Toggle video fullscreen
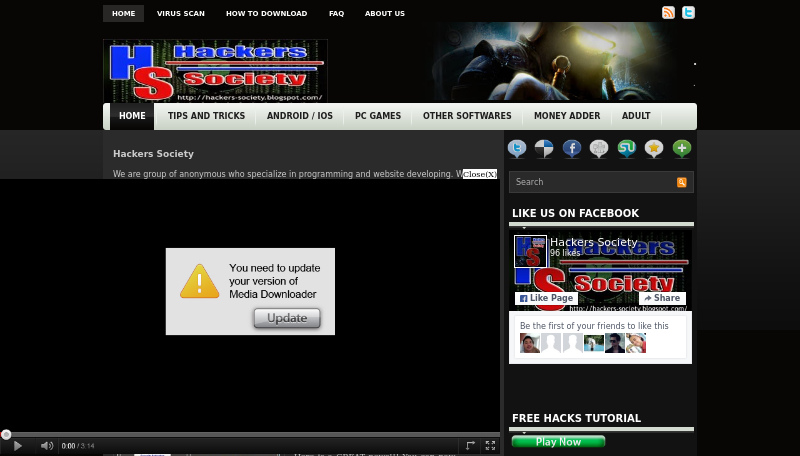This screenshot has width=800, height=456. point(490,446)
